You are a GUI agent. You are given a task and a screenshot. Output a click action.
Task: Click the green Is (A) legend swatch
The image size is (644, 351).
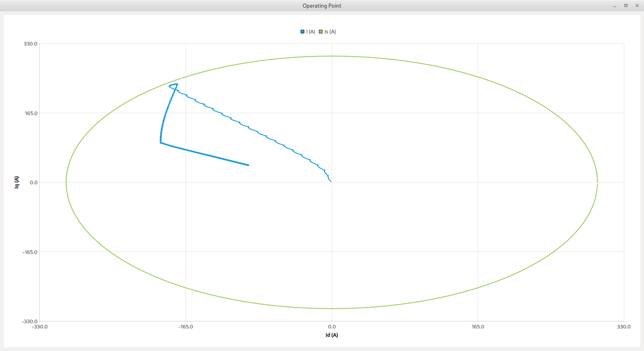(321, 32)
